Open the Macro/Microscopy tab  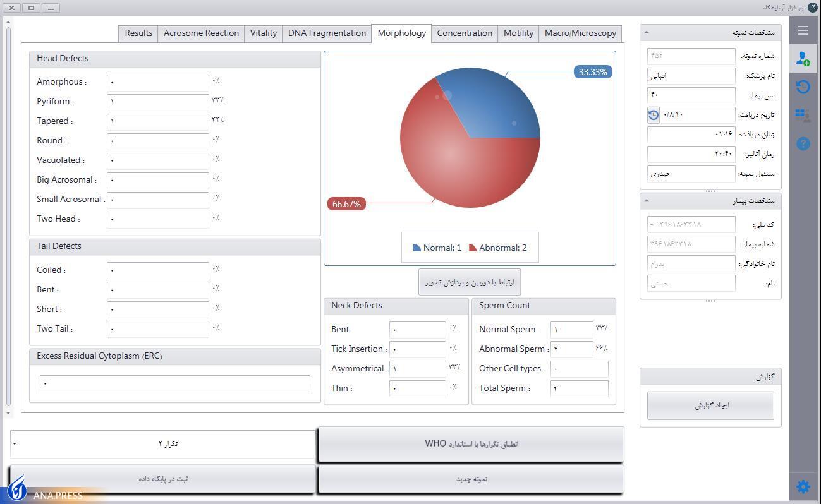580,33
